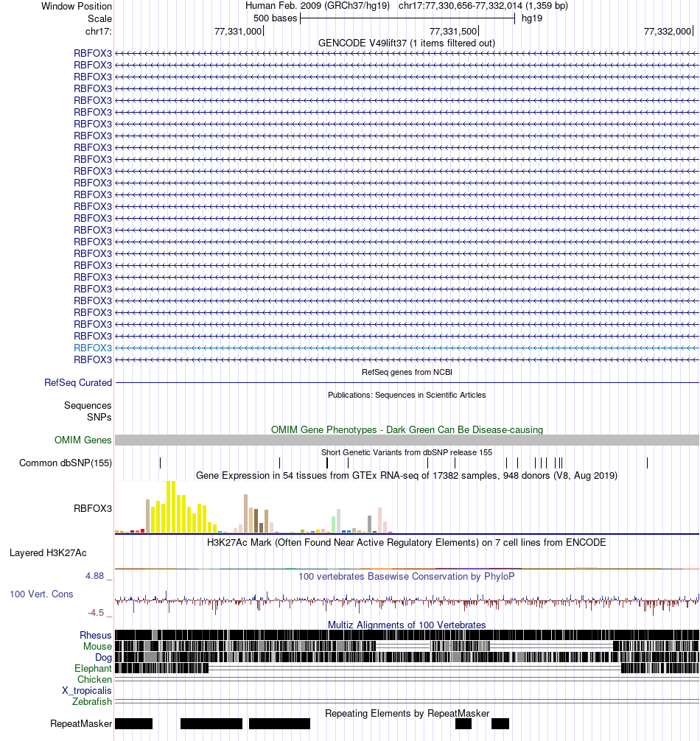Click the 77,331,500 ruler coordinate
This screenshot has height=741, width=700.
click(453, 31)
